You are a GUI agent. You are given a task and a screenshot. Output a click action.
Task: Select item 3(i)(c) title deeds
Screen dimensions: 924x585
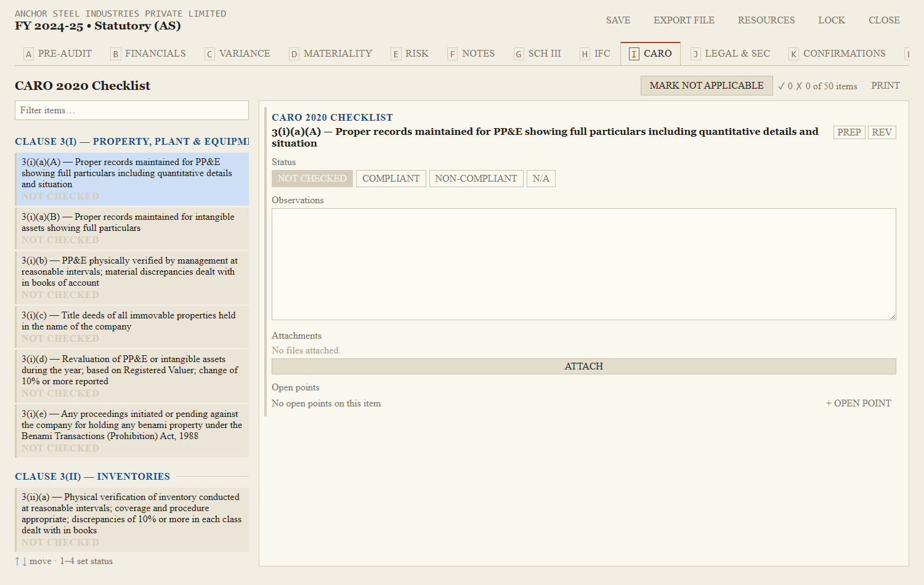point(132,327)
